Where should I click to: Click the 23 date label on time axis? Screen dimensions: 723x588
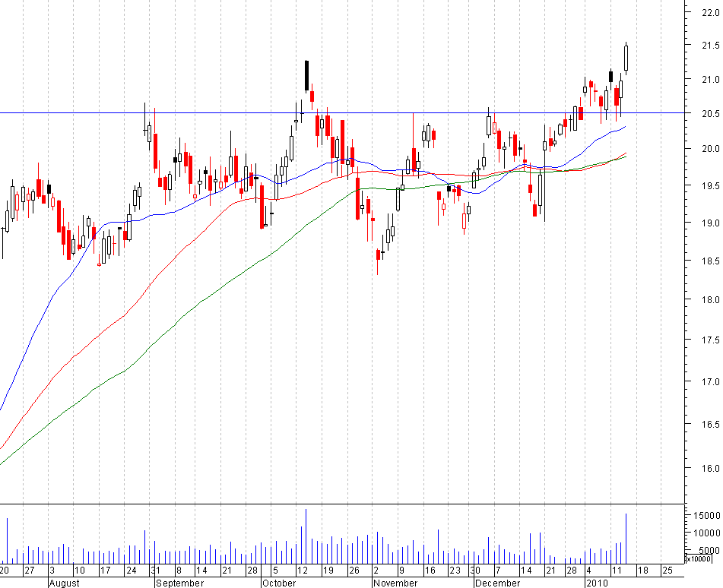[455, 570]
